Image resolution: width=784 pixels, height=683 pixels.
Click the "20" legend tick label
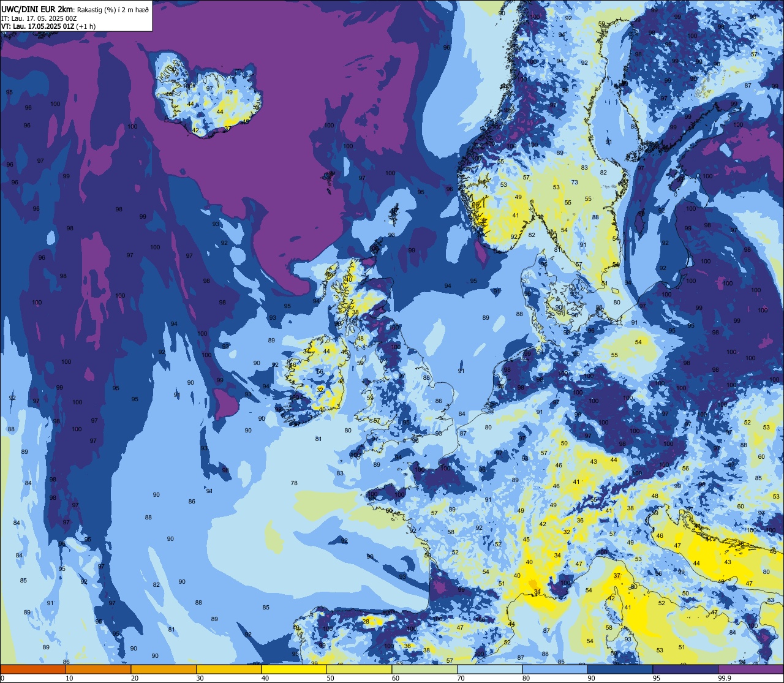(x=135, y=678)
